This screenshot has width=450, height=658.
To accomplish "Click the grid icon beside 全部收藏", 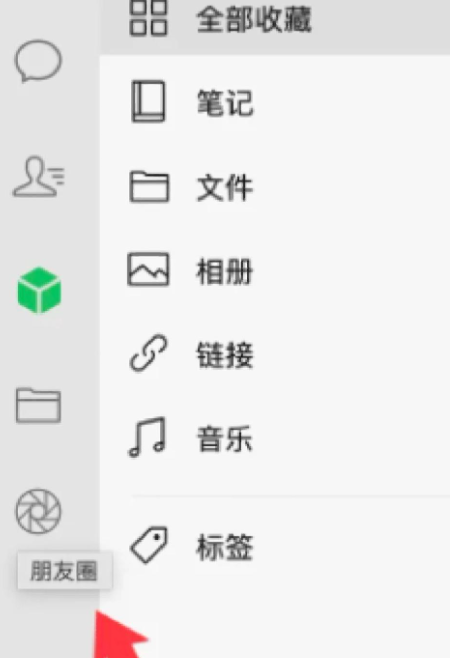I will coord(148,18).
